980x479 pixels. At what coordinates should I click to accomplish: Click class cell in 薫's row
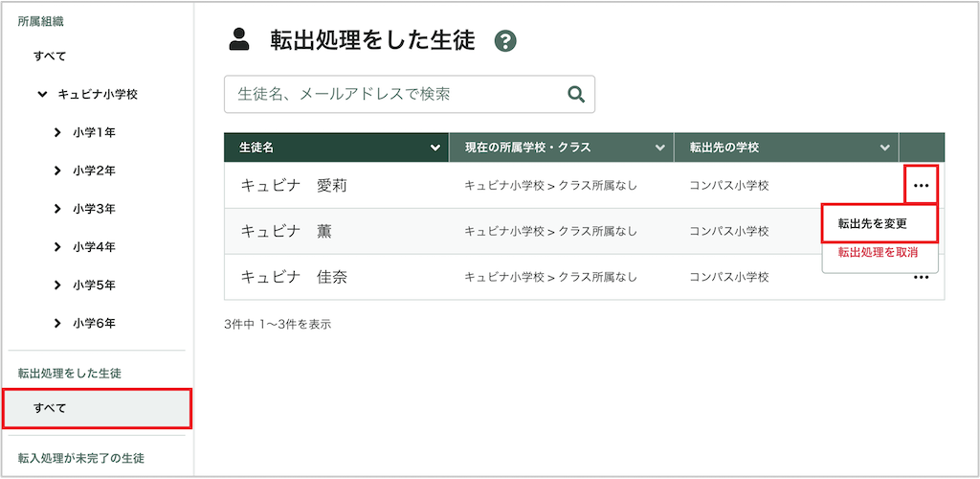(550, 232)
